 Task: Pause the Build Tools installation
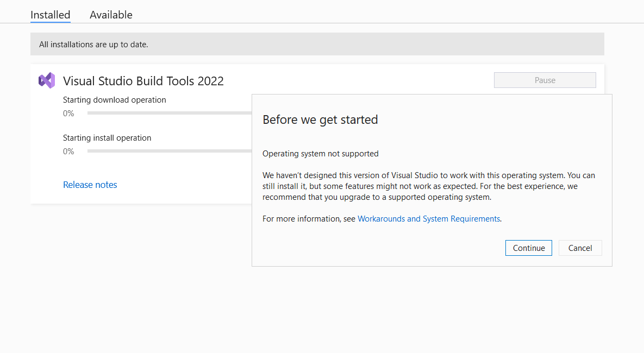pyautogui.click(x=545, y=80)
